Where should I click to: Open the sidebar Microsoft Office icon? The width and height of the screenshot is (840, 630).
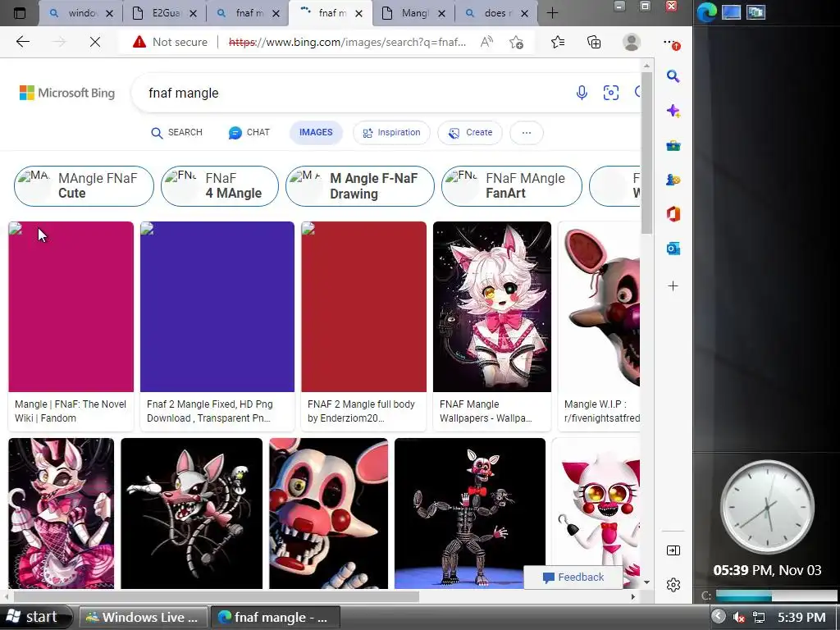click(673, 214)
